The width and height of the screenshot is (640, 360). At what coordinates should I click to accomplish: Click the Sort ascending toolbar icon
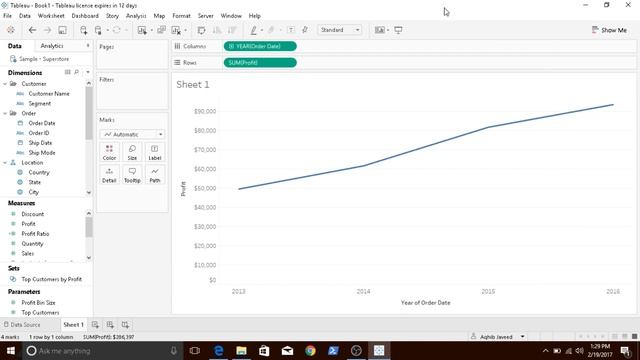click(x=217, y=30)
